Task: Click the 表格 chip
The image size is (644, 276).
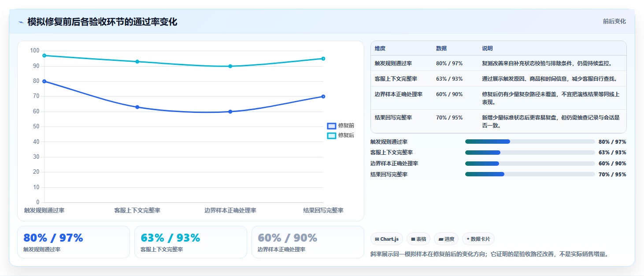Action: 418,239
